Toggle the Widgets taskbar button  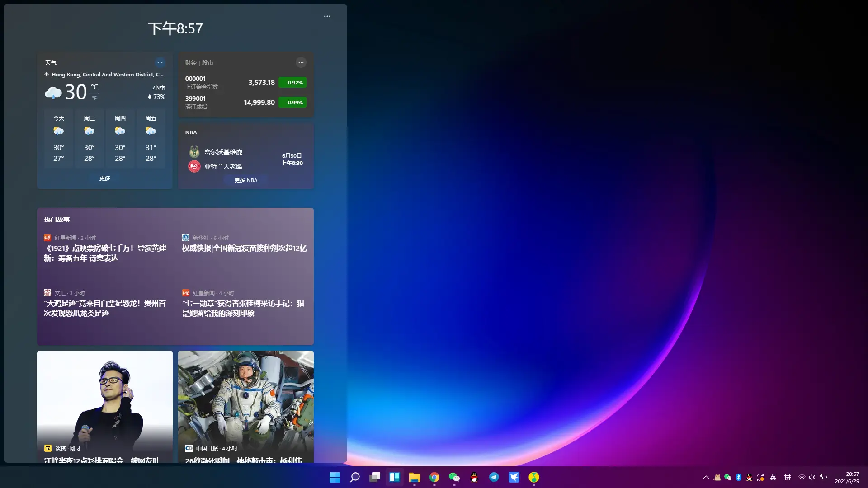[x=395, y=477]
